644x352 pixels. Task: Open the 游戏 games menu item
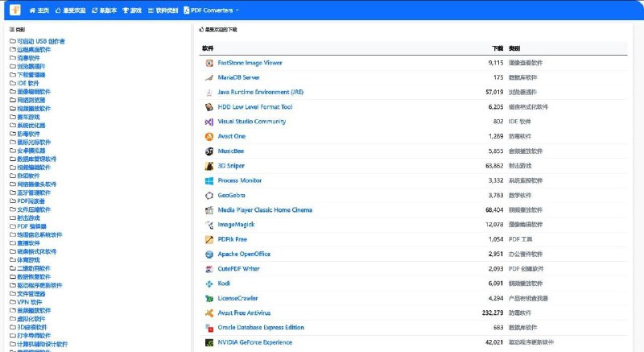pyautogui.click(x=133, y=10)
